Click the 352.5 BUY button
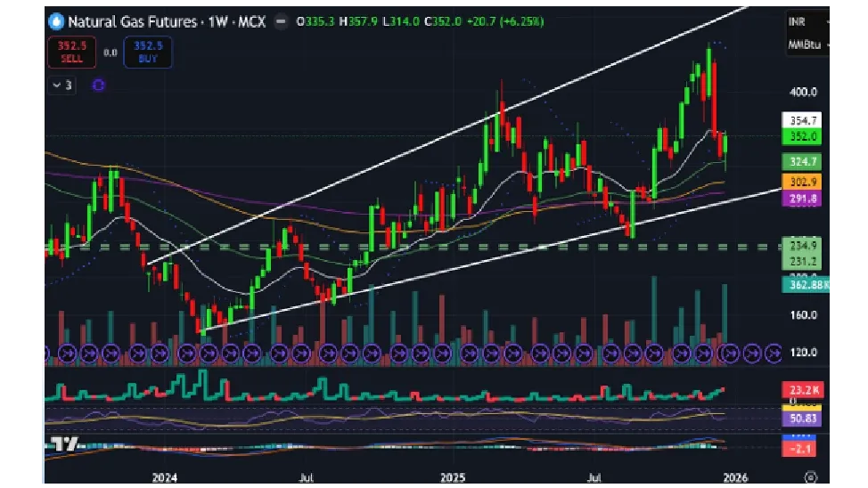Image resolution: width=868 pixels, height=488 pixels. coord(148,52)
